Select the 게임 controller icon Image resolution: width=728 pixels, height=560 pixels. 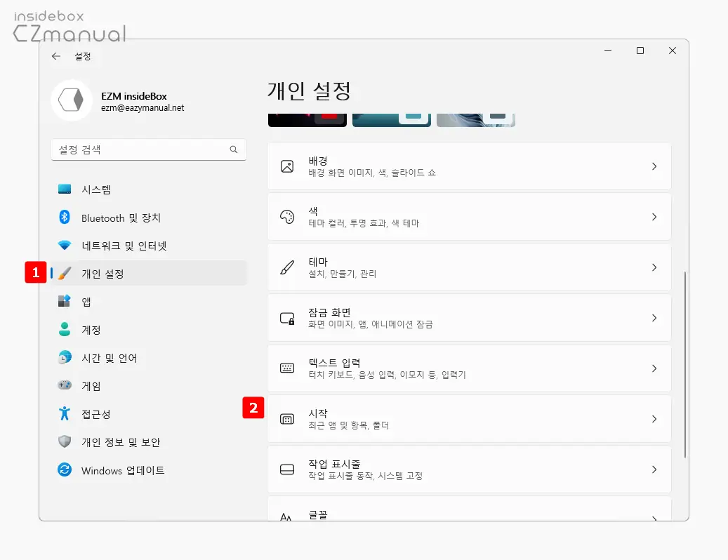64,385
